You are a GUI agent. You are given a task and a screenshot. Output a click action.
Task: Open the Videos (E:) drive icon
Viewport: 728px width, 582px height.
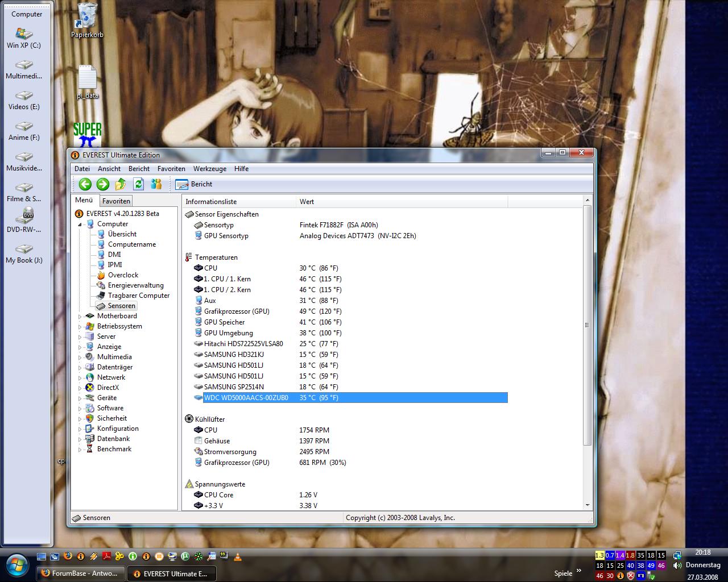tap(24, 100)
